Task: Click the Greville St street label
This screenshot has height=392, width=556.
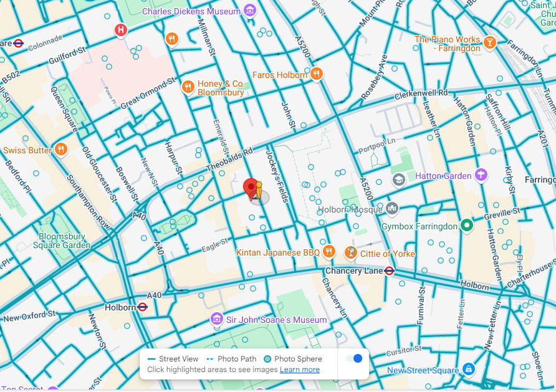Action: click(x=502, y=214)
